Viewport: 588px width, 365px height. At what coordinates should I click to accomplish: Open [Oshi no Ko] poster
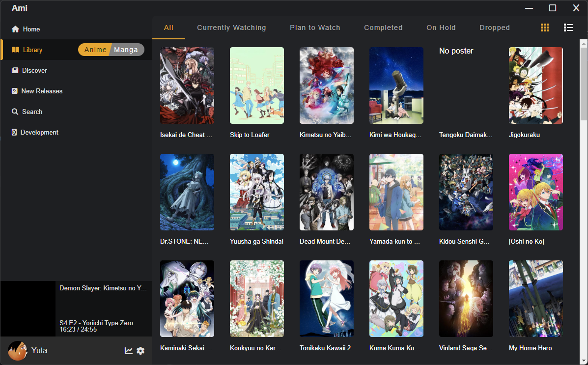tap(536, 192)
